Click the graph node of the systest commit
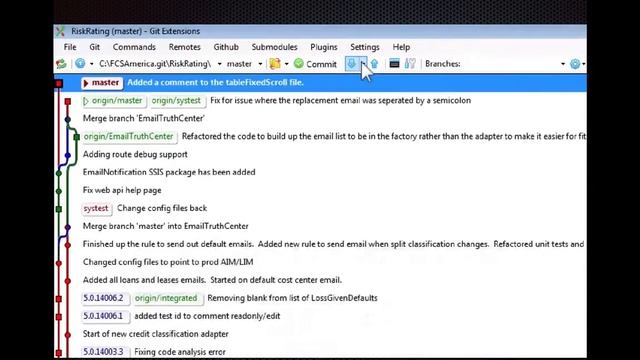Image resolution: width=640 pixels, height=360 pixels. point(59,209)
